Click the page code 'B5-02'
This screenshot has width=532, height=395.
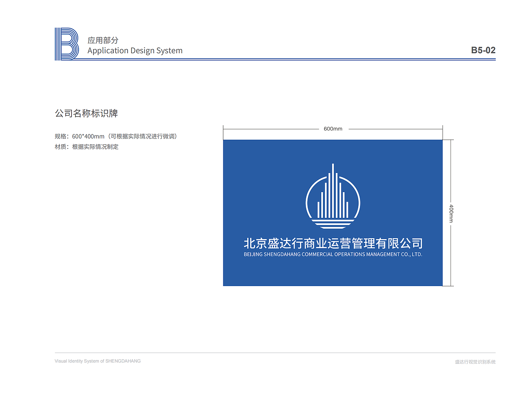tap(483, 50)
